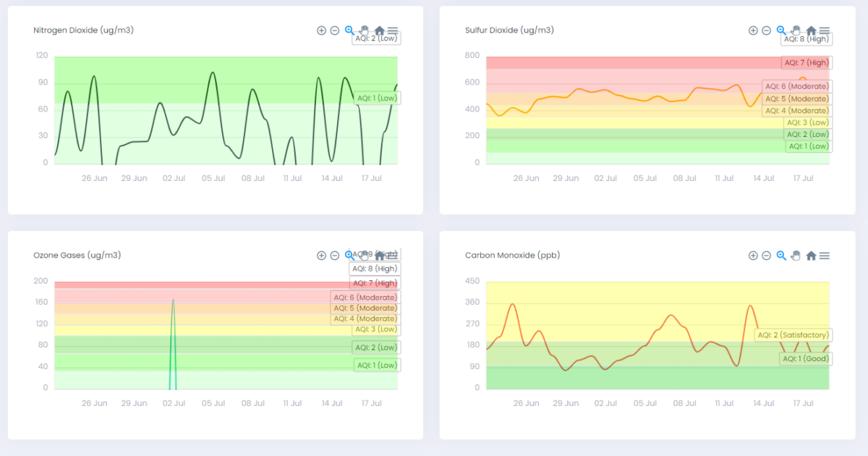Screen dimensions: 868x456
Task: Click the Ozone spike peak near 02 Jul
Action: coord(173,300)
